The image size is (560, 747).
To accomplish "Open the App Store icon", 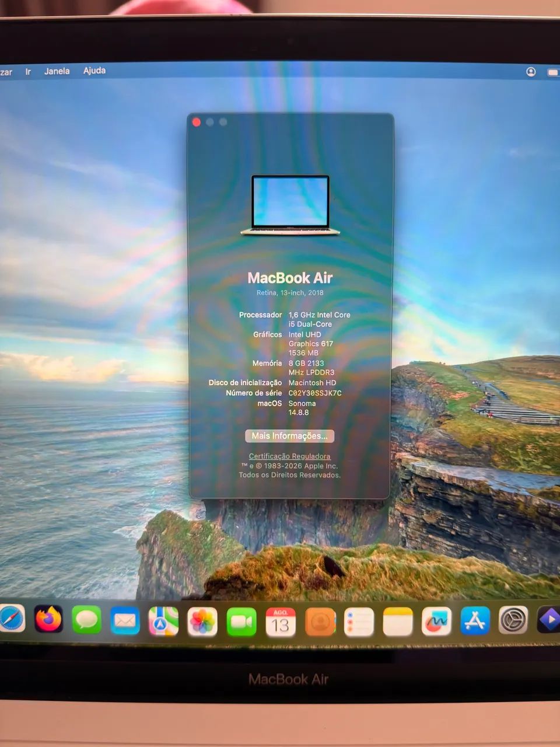I will (x=475, y=620).
